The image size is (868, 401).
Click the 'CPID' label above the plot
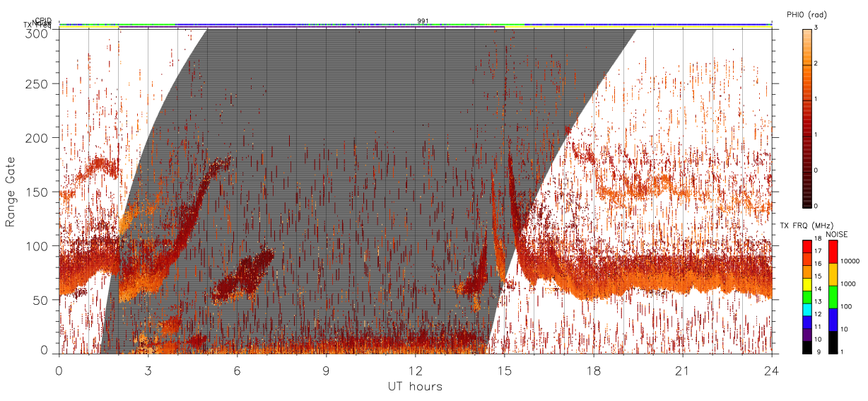coord(43,21)
